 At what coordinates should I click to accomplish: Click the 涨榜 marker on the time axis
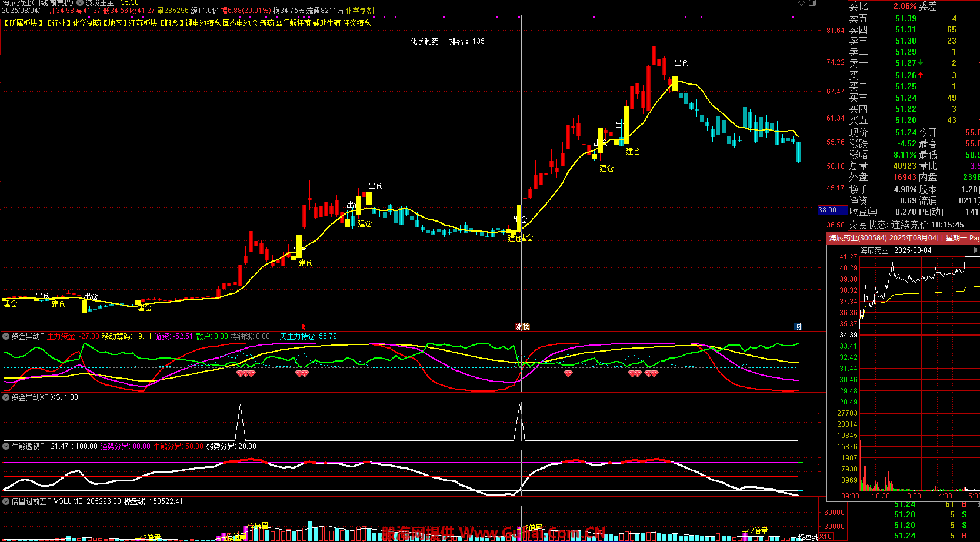522,327
